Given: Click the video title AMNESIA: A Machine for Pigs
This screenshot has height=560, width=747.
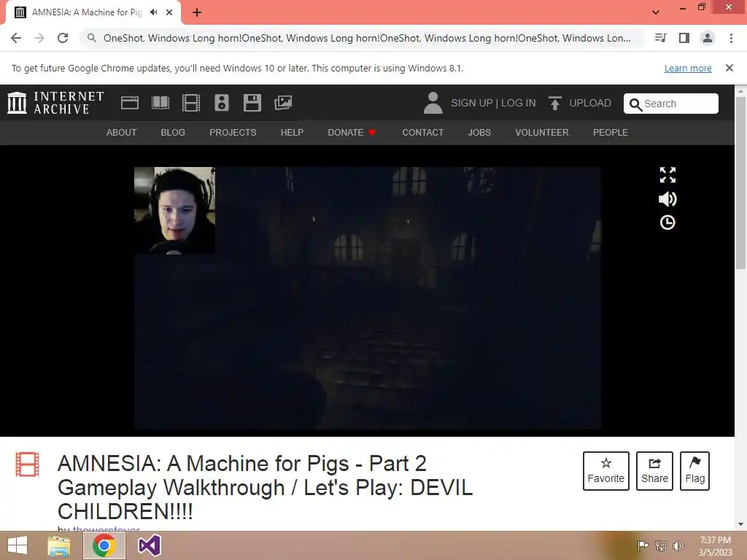Looking at the screenshot, I should point(265,487).
